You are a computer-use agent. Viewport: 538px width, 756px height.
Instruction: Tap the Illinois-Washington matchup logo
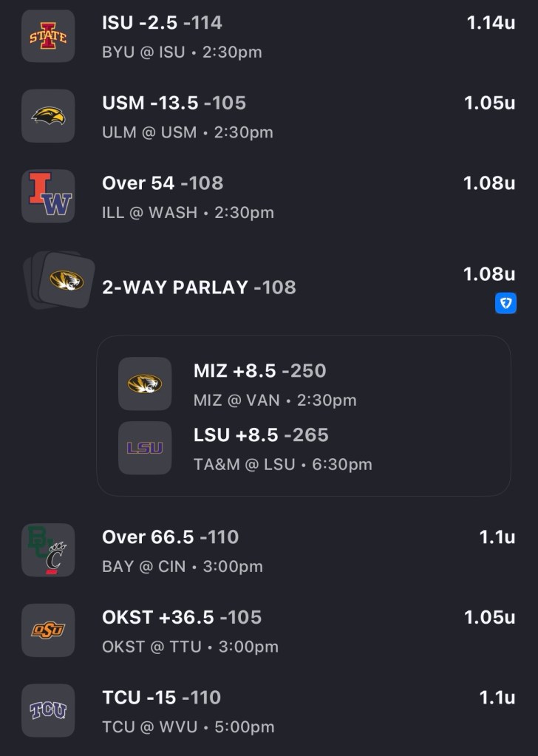[48, 196]
